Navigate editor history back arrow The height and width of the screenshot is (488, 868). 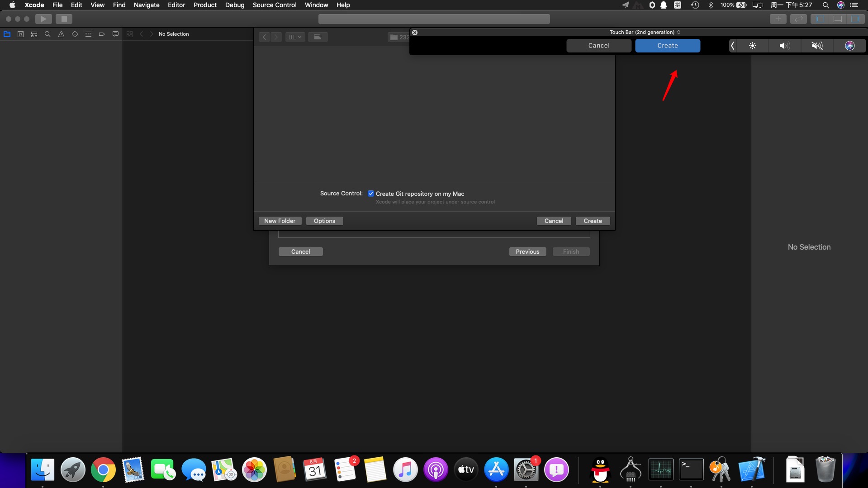(x=142, y=34)
